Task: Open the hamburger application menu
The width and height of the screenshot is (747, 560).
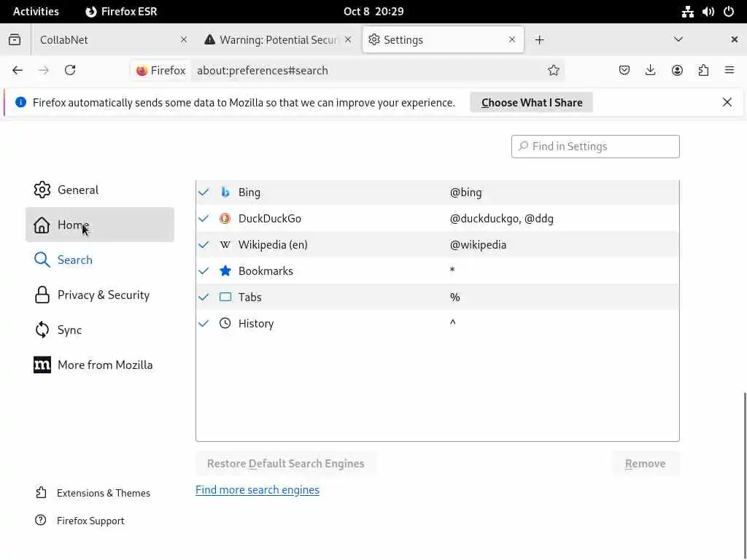Action: click(729, 70)
